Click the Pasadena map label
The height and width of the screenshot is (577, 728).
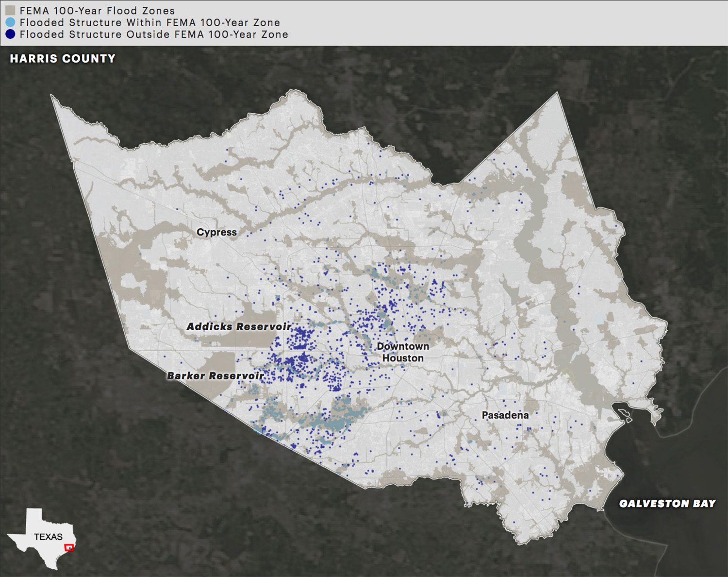(x=505, y=415)
